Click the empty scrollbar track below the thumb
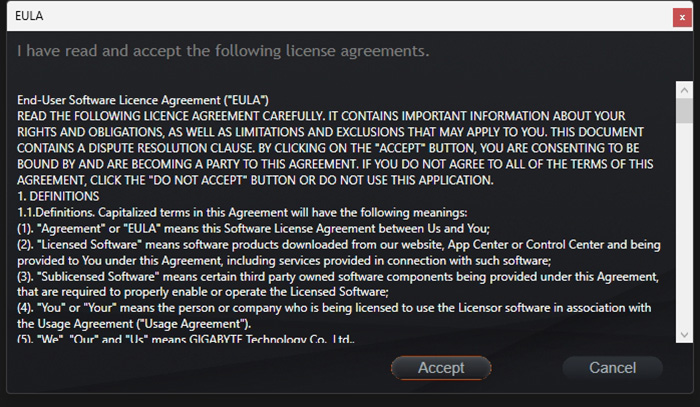Viewport: 700px width, 407px height. [x=684, y=224]
